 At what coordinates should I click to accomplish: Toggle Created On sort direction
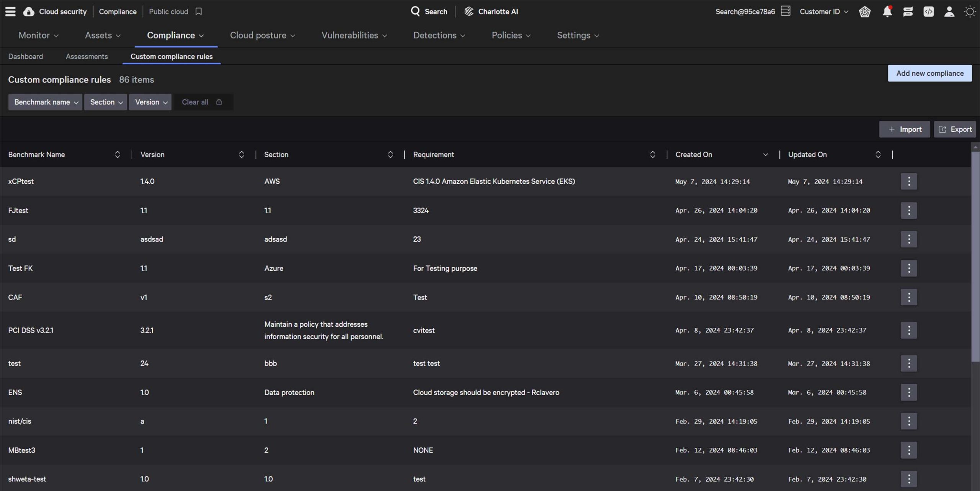[765, 155]
